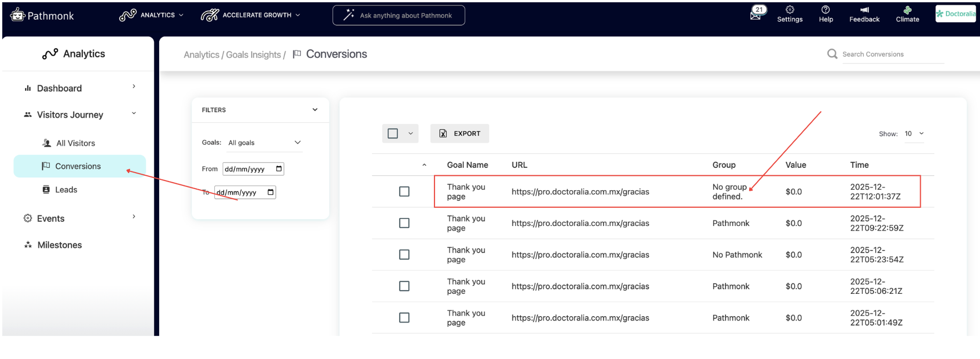Check the row timed 2025-12-22T12:01:37Z
The image size is (980, 359).
coord(405,191)
